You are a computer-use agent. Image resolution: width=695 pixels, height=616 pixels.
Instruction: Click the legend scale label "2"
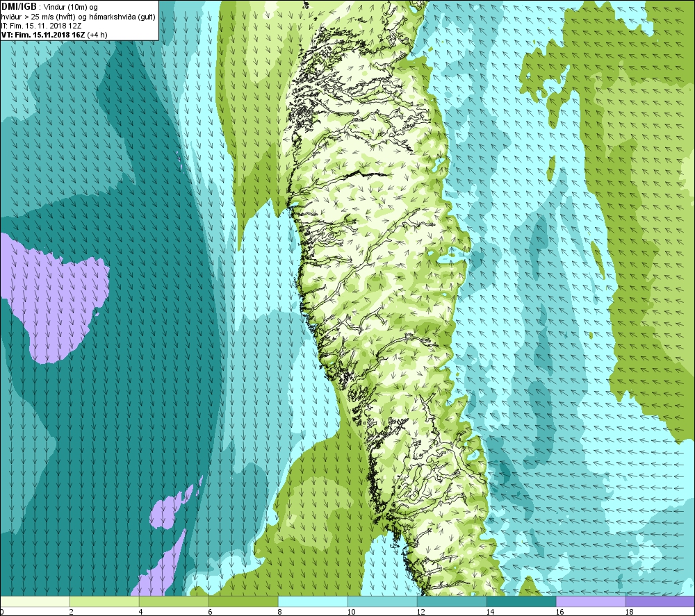72,612
